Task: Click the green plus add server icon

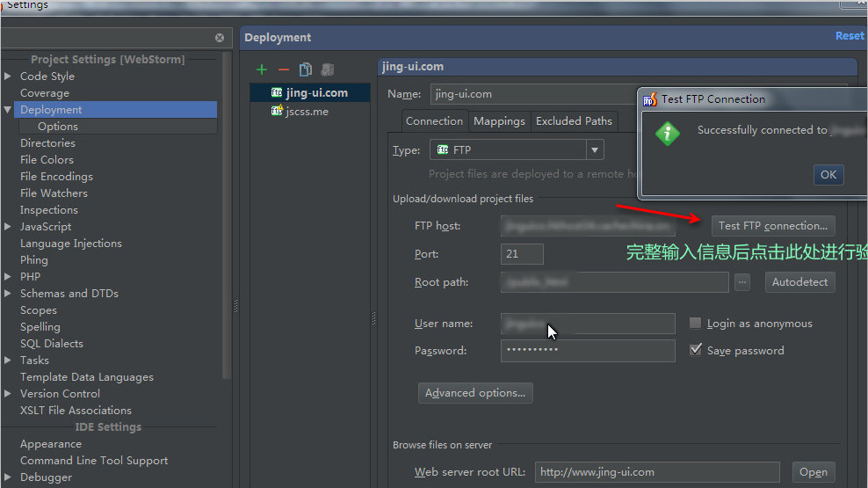Action: [x=262, y=69]
